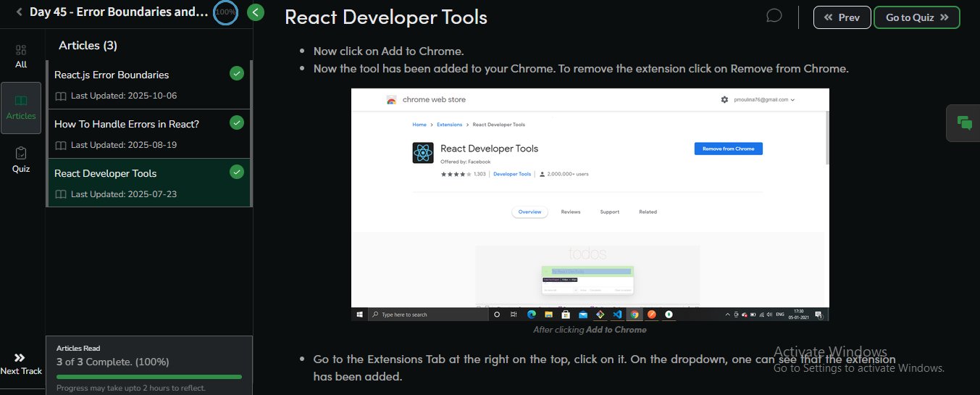
Task: Click the article list scrollbar
Action: (251, 133)
